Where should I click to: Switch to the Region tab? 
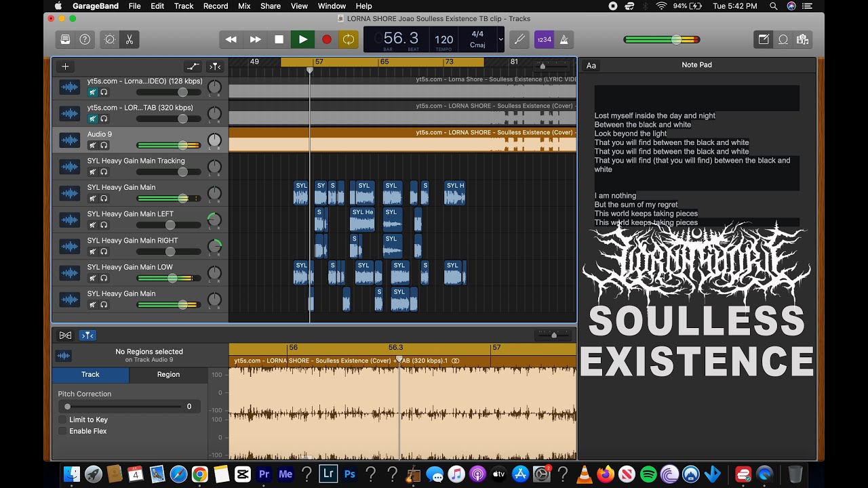[x=168, y=374]
